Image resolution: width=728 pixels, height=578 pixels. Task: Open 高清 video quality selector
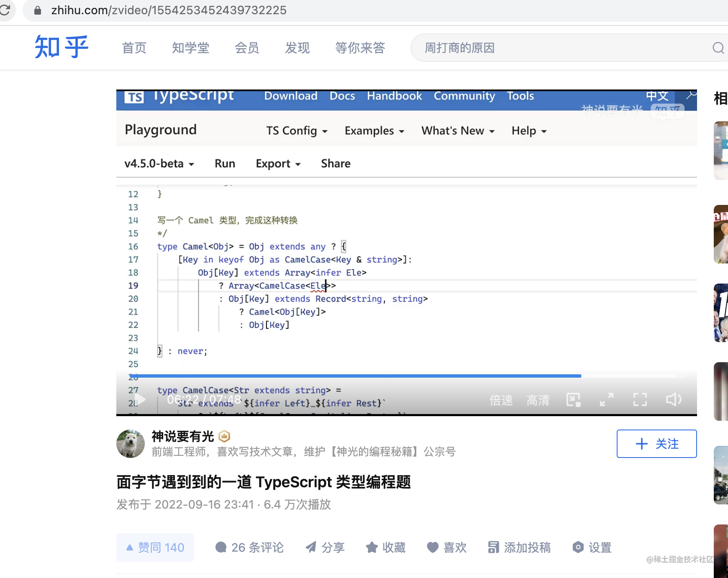pos(538,400)
